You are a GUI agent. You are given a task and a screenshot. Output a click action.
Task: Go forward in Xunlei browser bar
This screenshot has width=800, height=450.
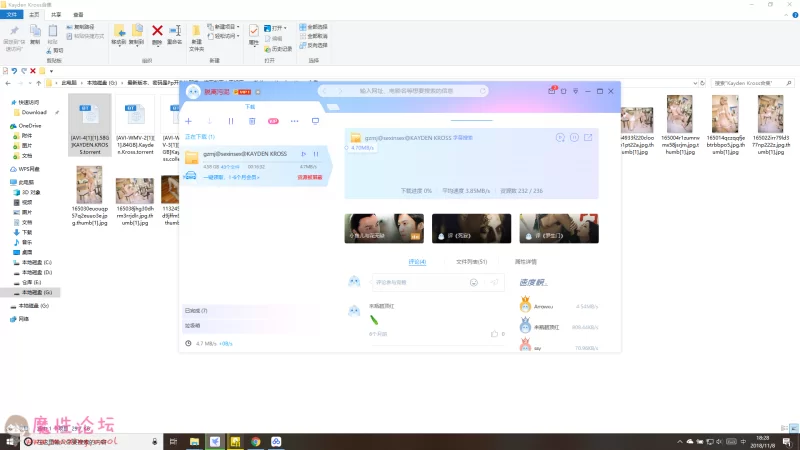(339, 91)
